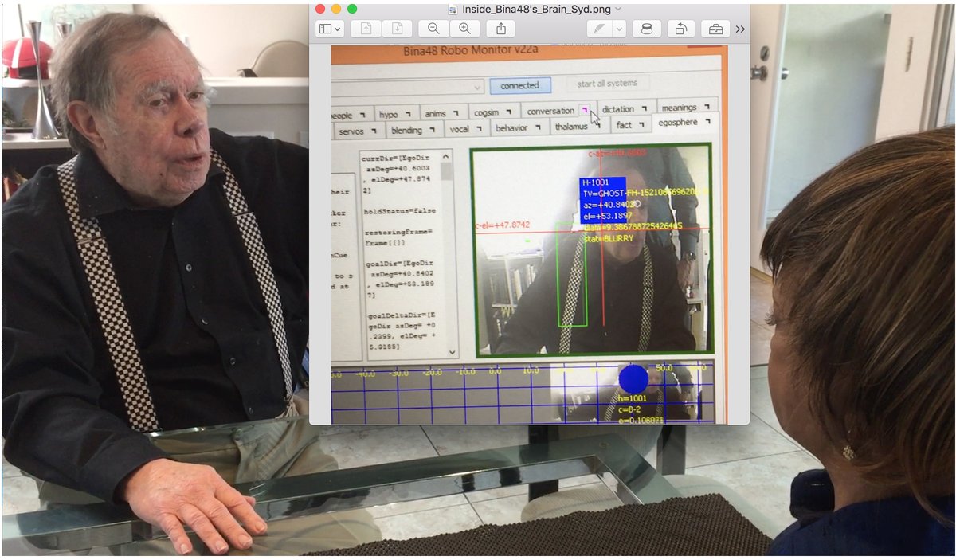Open the title dropdown next to file name

[618, 9]
